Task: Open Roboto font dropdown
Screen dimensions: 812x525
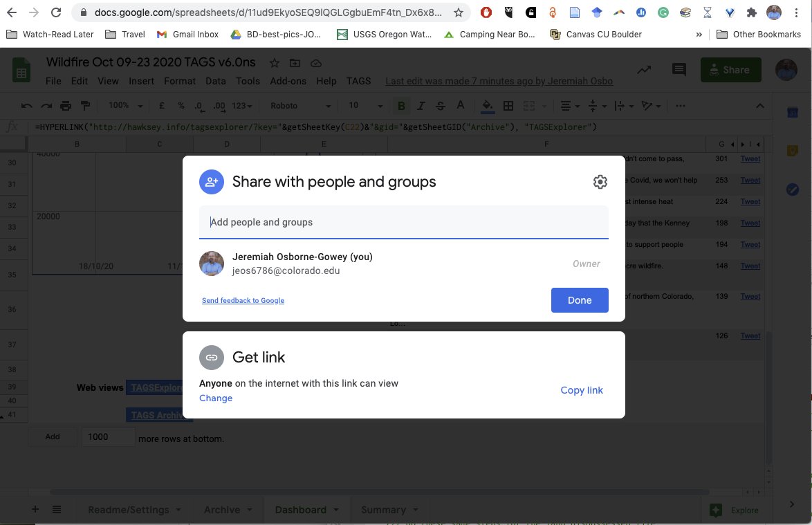Action: point(300,106)
